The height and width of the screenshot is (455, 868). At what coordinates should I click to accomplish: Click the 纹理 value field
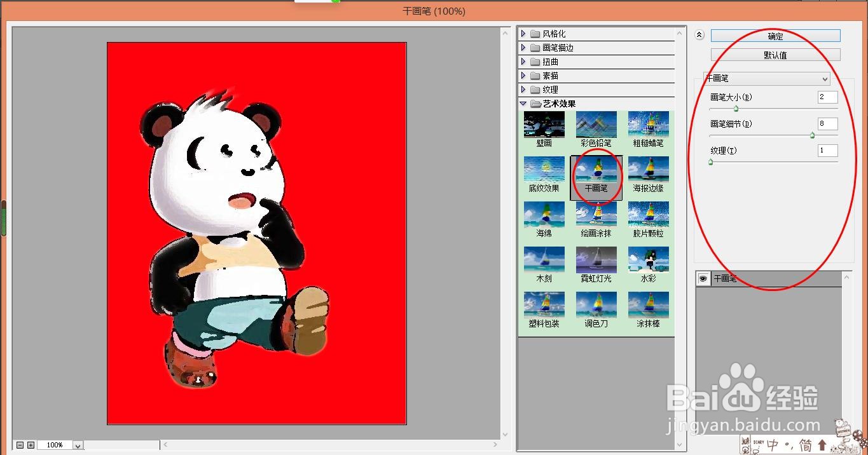pyautogui.click(x=828, y=151)
